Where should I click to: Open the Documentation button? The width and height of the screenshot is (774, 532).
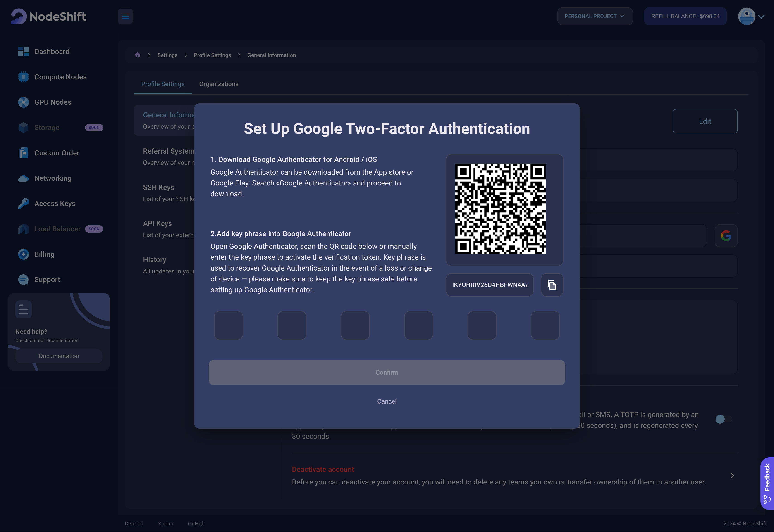(x=59, y=356)
